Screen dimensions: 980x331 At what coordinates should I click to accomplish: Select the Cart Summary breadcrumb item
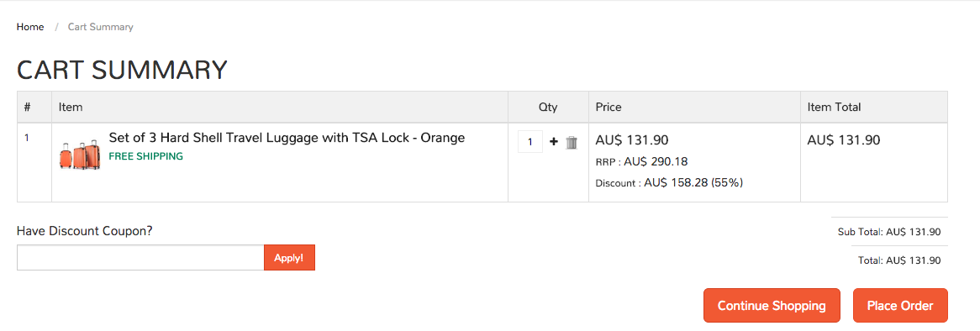click(101, 27)
